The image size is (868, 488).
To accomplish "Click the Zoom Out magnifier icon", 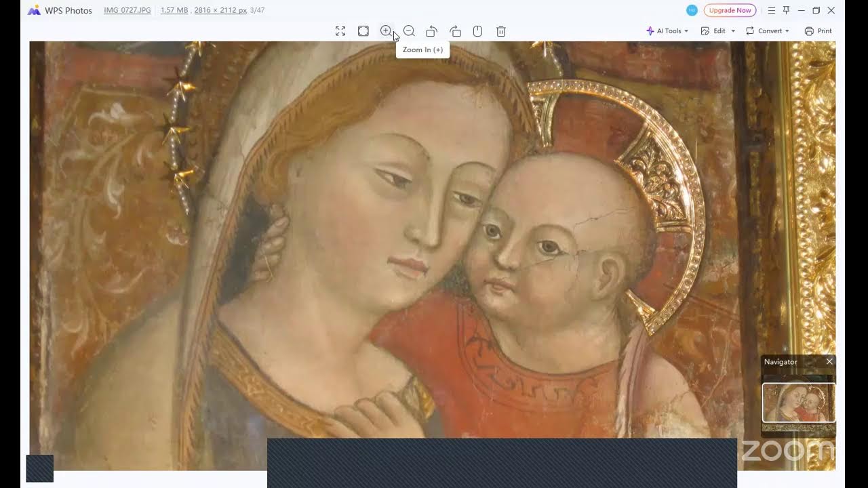I will pos(409,31).
